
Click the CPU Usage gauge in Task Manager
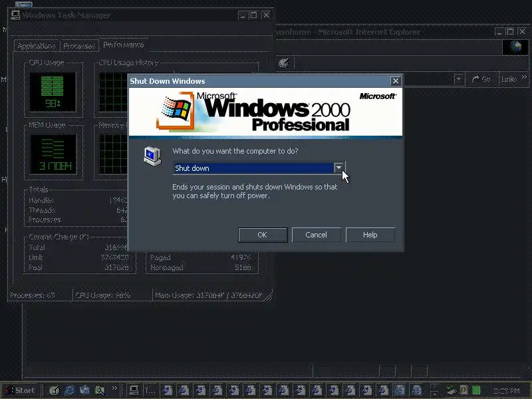pos(53,92)
